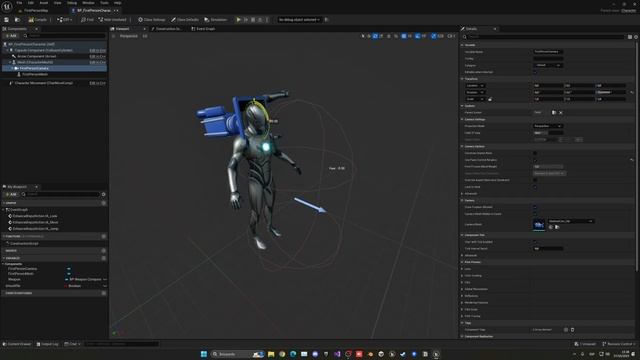Toggle the Scale lock icon
Viewport: 640px width, 360px height.
490,99
